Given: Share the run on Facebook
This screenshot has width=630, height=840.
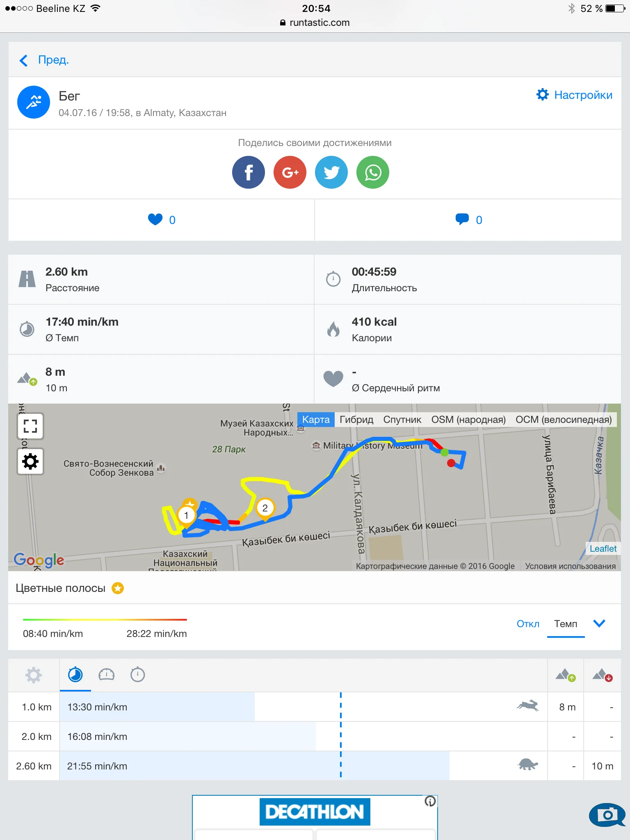Looking at the screenshot, I should pos(248,172).
